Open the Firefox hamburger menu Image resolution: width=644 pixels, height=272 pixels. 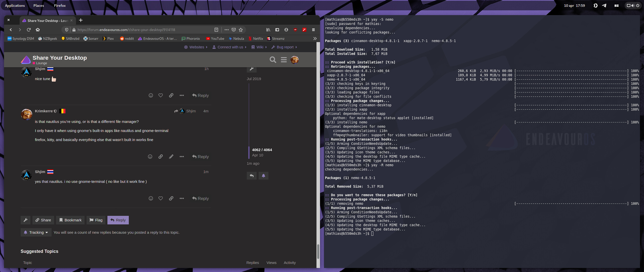pyautogui.click(x=313, y=30)
